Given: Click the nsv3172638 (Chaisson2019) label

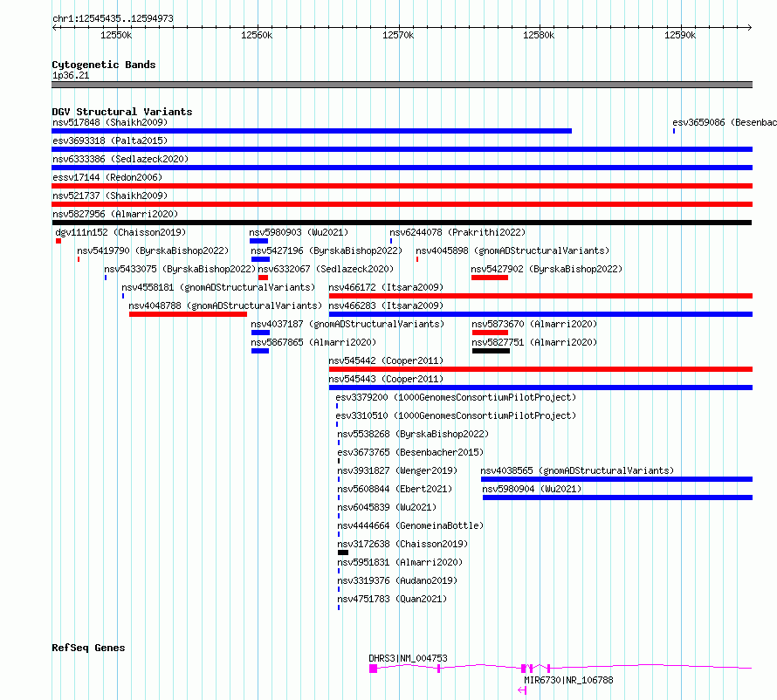Looking at the screenshot, I should (402, 544).
